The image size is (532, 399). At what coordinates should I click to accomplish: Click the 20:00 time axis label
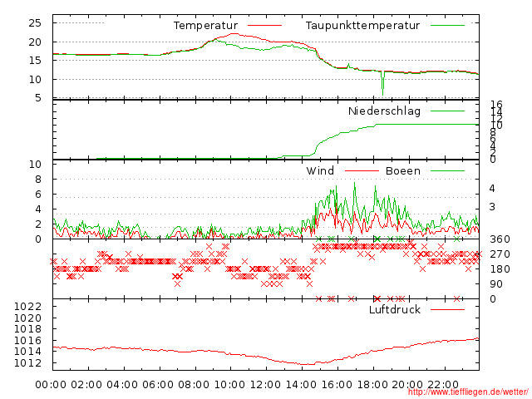click(407, 385)
